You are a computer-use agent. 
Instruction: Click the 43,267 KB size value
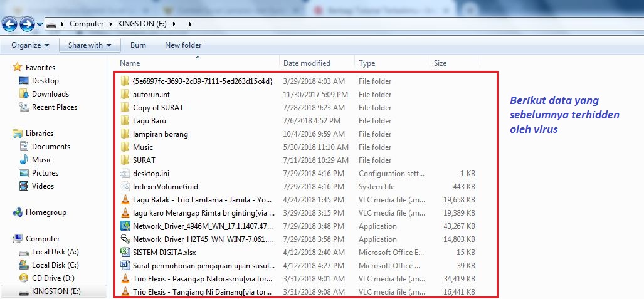tap(459, 226)
